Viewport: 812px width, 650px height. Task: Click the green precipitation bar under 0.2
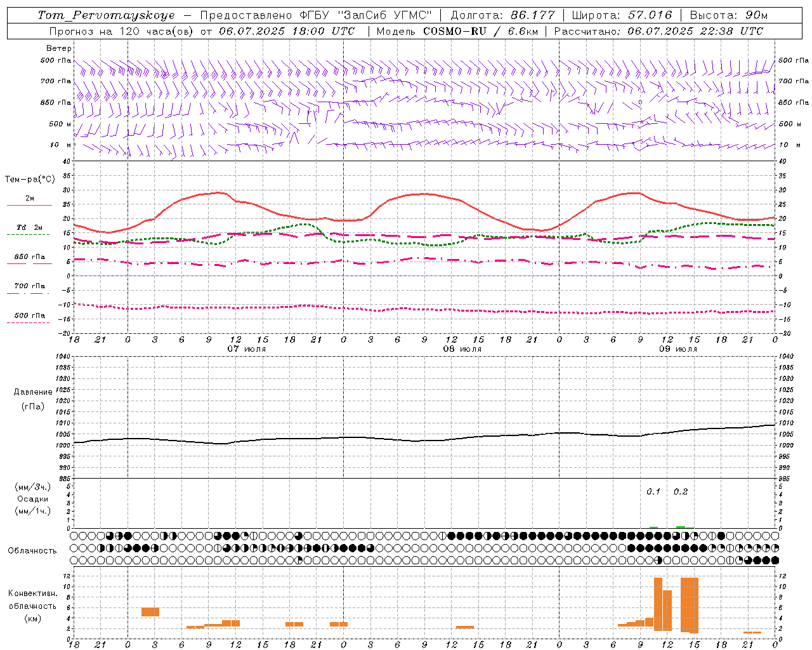coord(681,527)
